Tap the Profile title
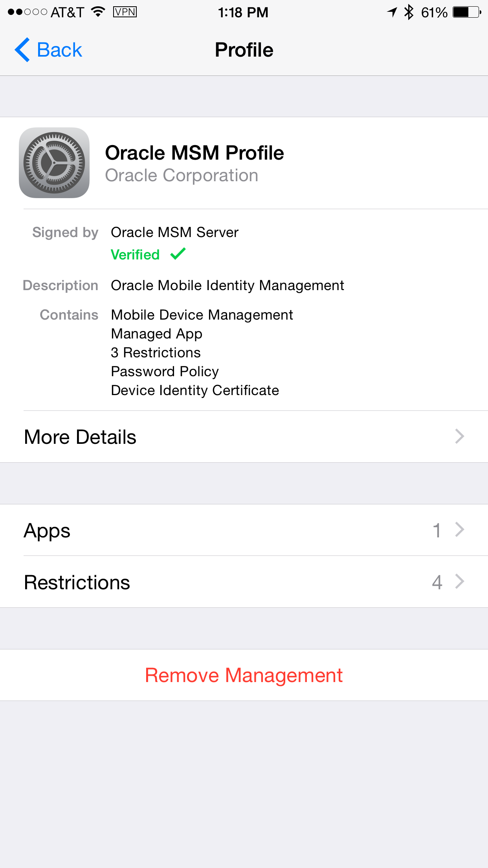 pyautogui.click(x=244, y=50)
